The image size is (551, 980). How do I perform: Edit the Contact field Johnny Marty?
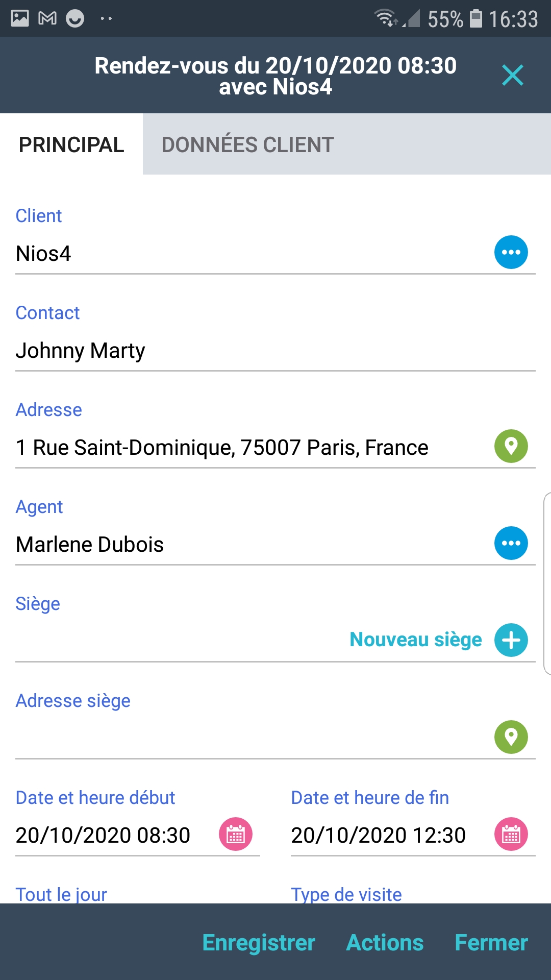[x=204, y=351]
